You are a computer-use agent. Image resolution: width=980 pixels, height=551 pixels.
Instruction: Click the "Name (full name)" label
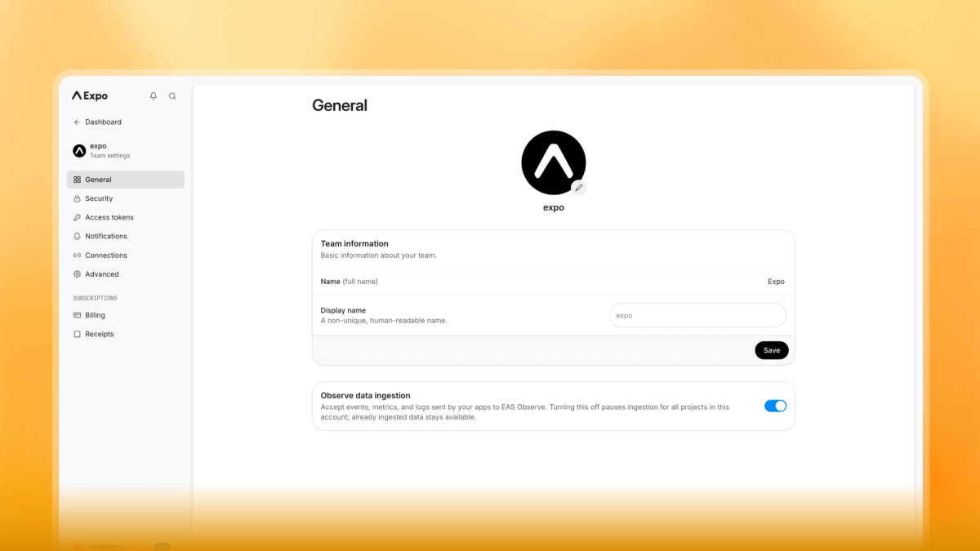[x=349, y=282]
